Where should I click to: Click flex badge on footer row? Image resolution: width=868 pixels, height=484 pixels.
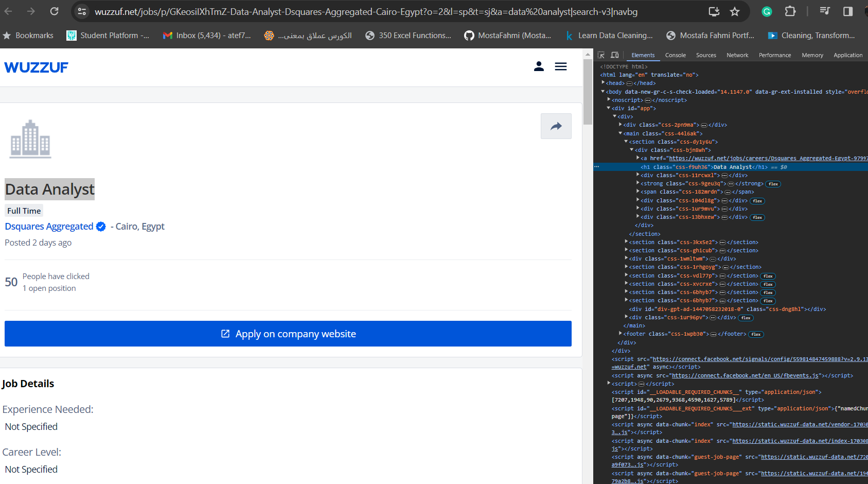(756, 334)
